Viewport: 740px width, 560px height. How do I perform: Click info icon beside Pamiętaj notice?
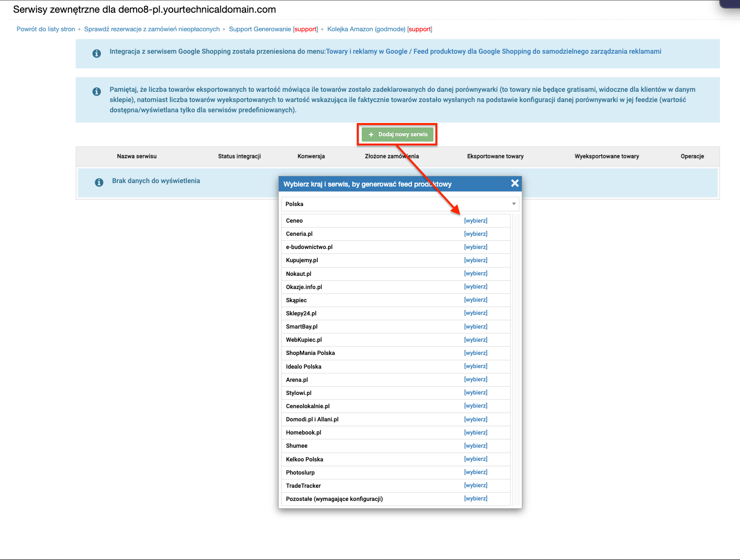pos(97,91)
